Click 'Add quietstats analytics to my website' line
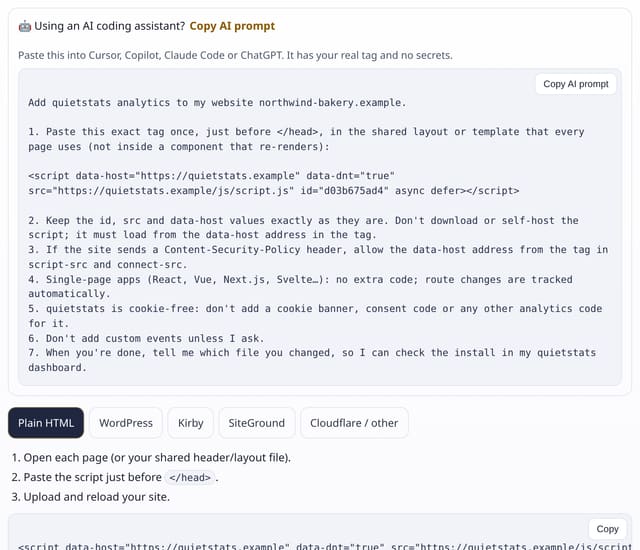The height and width of the screenshot is (550, 640). 217,103
